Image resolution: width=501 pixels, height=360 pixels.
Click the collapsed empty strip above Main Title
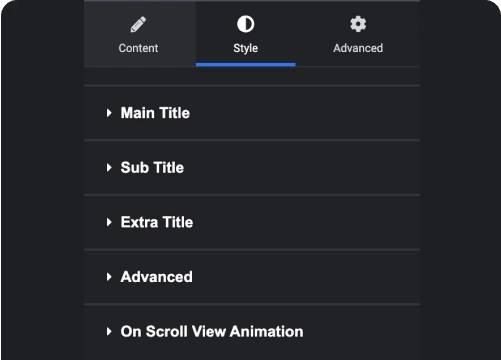(252, 76)
